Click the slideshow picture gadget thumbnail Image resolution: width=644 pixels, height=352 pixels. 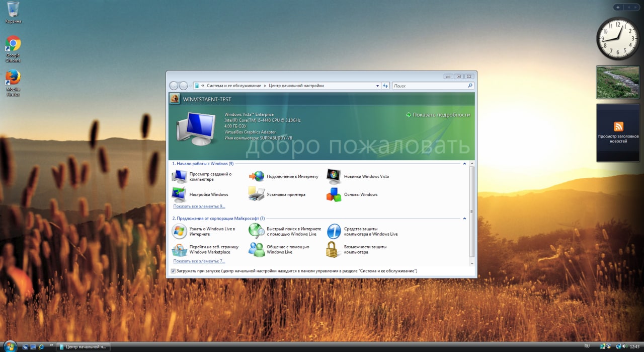pyautogui.click(x=618, y=82)
